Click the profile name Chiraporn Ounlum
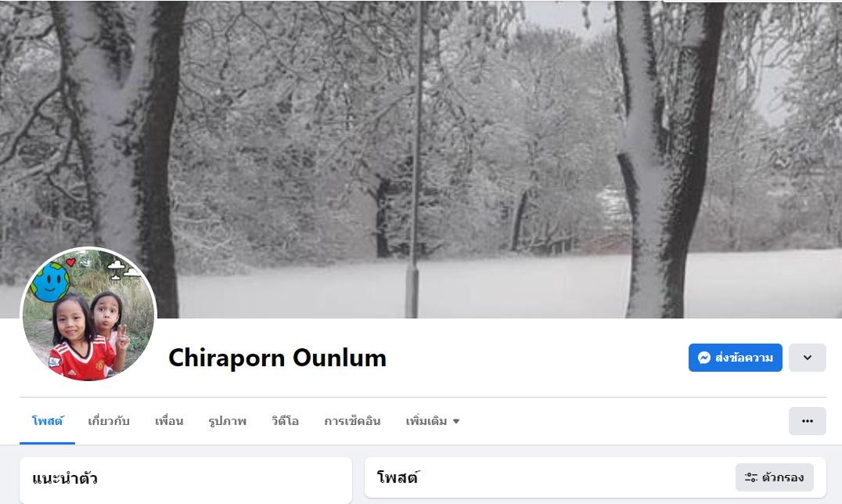The height and width of the screenshot is (504, 842). [x=278, y=358]
